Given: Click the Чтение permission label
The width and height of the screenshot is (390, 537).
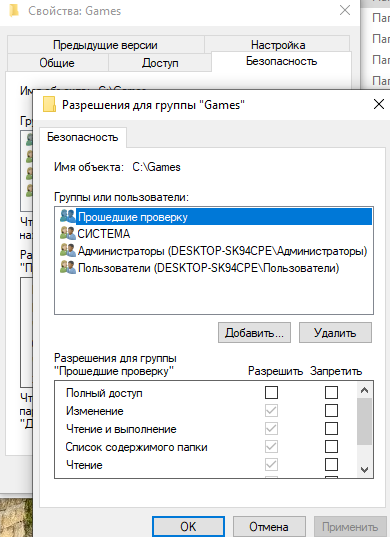Looking at the screenshot, I should point(84,465).
